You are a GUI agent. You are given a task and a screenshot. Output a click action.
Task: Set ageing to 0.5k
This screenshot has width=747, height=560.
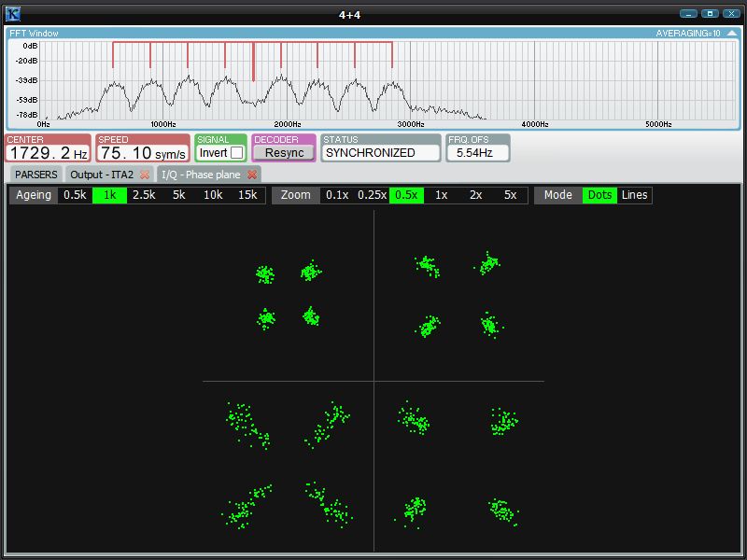click(75, 195)
